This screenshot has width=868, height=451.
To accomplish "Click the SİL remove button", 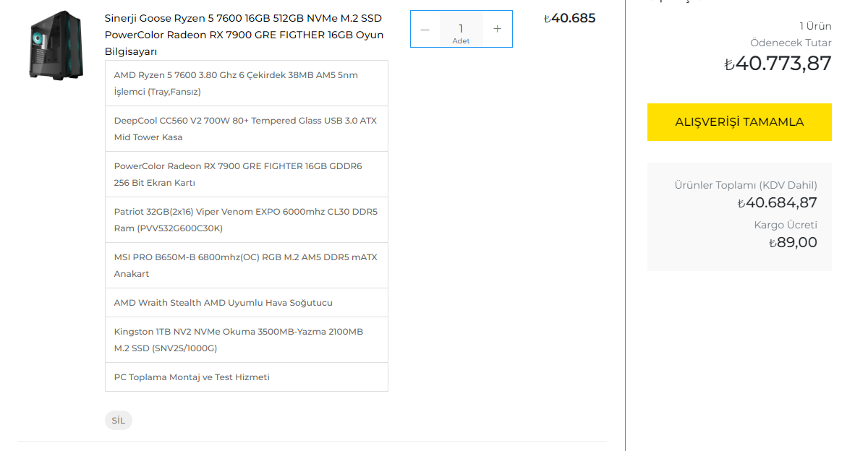I will [119, 421].
